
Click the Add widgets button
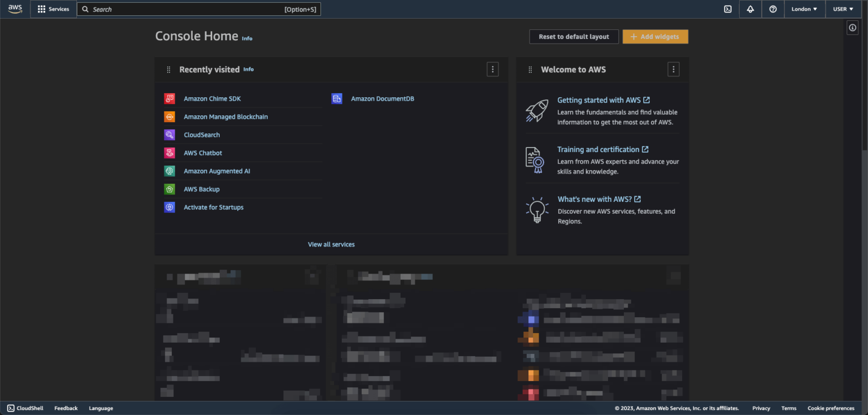tap(655, 36)
